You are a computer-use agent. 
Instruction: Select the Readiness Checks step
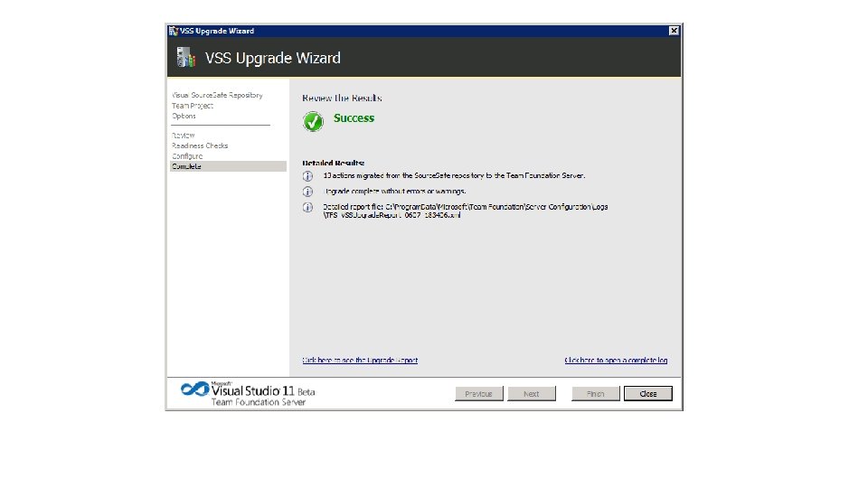[200, 145]
